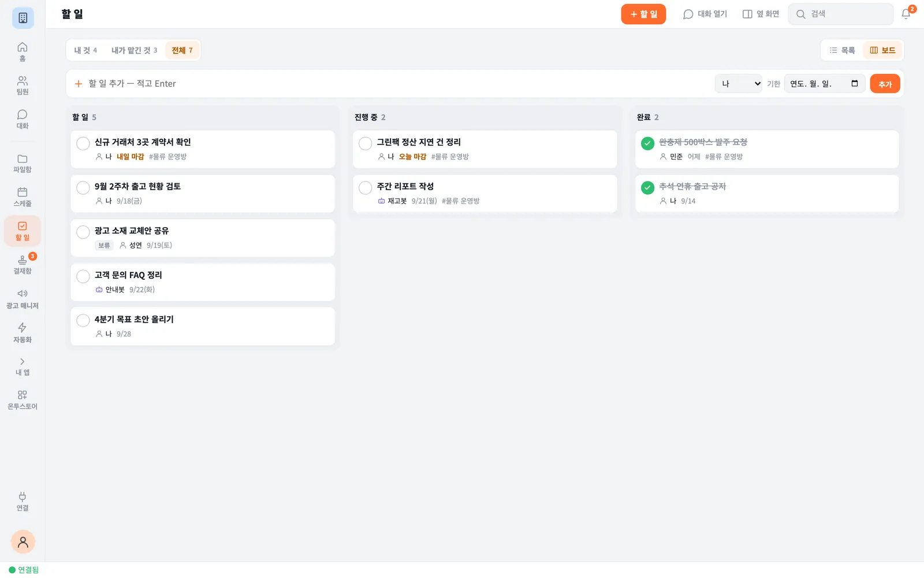Open 스케줄 in sidebar
The image size is (924, 578).
[x=23, y=197]
